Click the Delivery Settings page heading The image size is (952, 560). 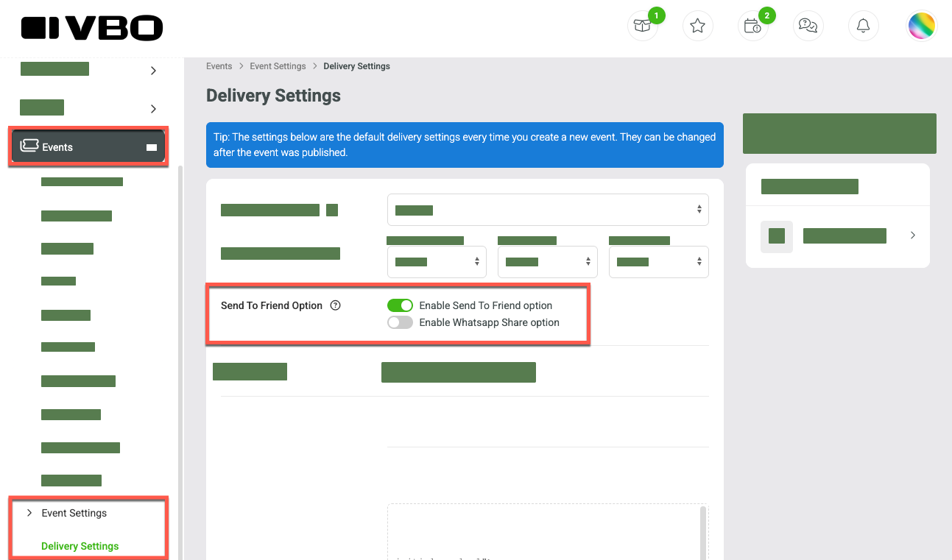point(273,96)
